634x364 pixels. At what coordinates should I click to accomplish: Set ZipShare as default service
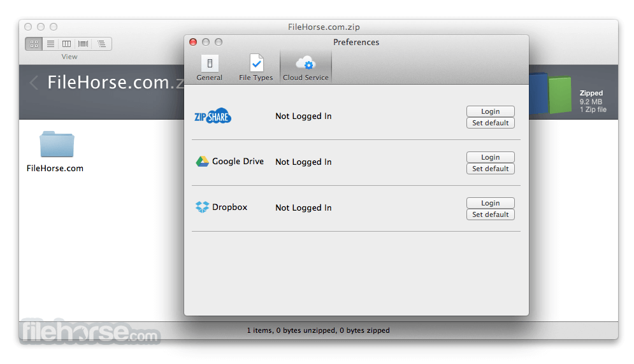tap(491, 123)
